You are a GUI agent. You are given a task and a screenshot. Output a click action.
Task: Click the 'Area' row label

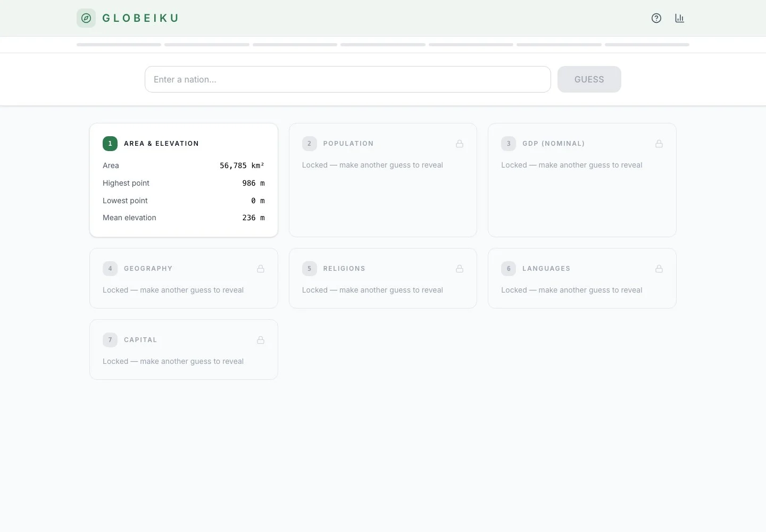(111, 165)
